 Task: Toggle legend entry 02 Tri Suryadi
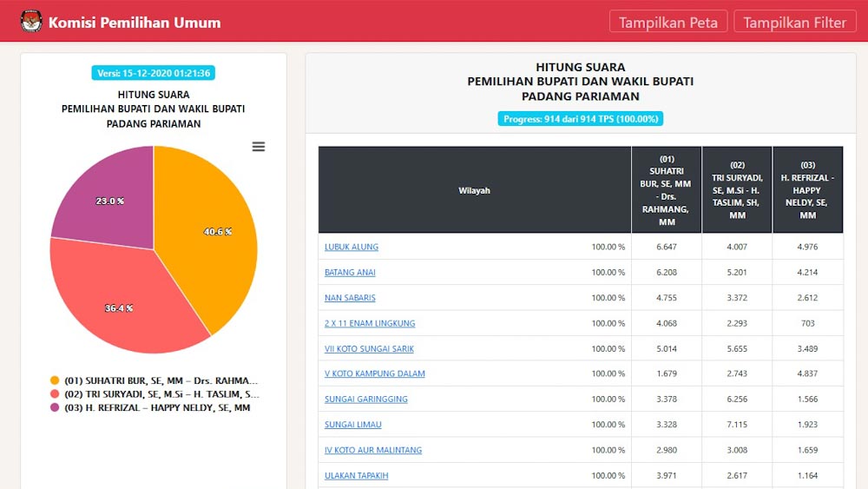click(161, 394)
